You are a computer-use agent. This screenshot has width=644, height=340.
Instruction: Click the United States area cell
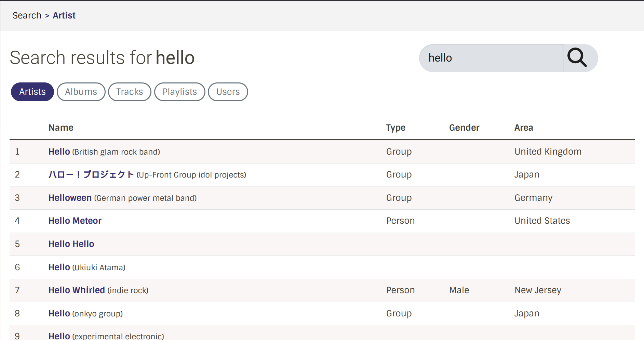click(542, 221)
